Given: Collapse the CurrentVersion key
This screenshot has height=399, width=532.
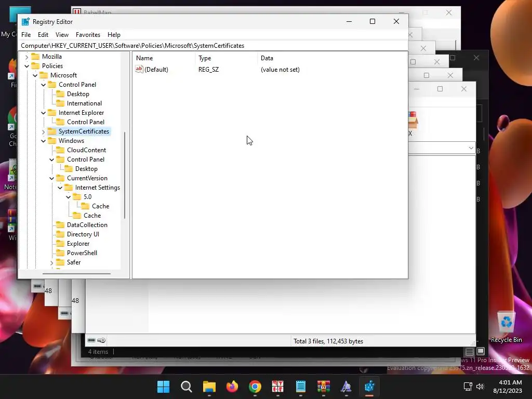Looking at the screenshot, I should [51, 178].
